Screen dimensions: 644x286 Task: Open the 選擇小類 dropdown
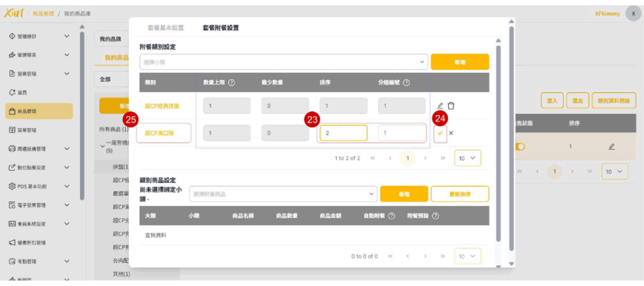point(283,62)
